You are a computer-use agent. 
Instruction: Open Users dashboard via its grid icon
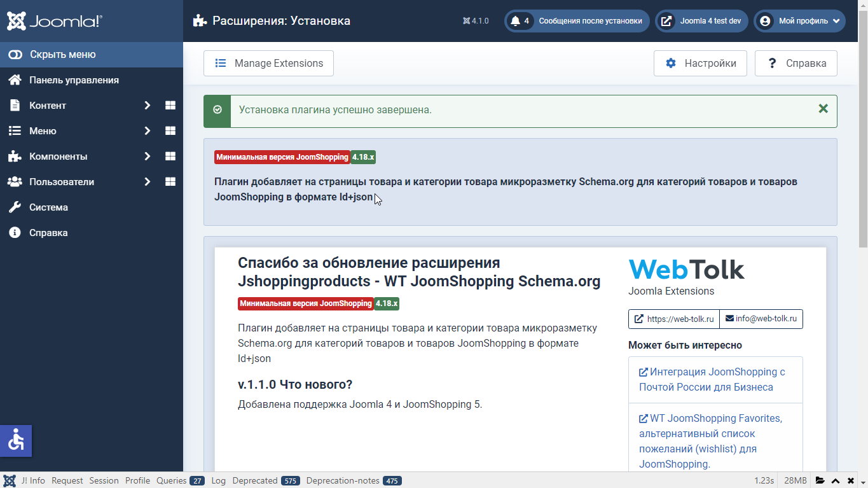170,182
